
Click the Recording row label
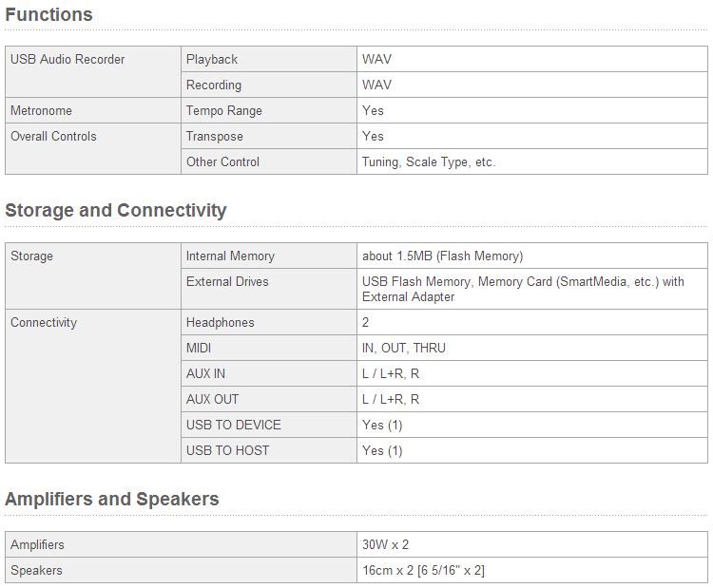point(214,85)
